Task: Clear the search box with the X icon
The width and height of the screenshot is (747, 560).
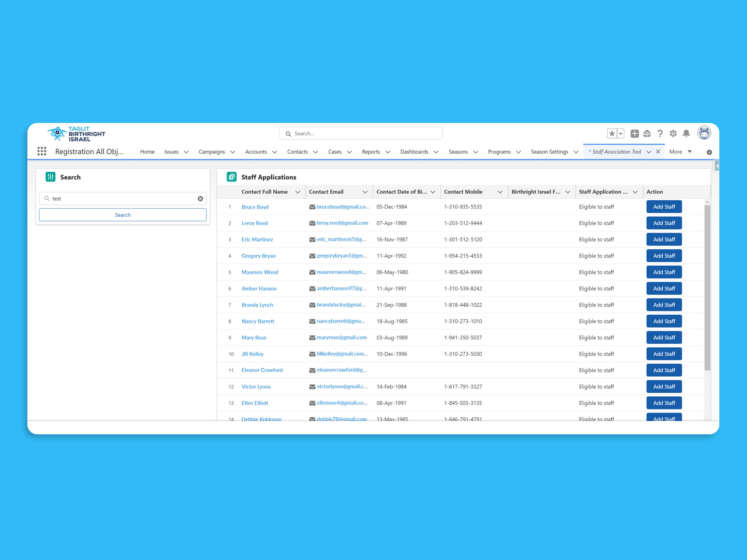Action: pyautogui.click(x=200, y=198)
